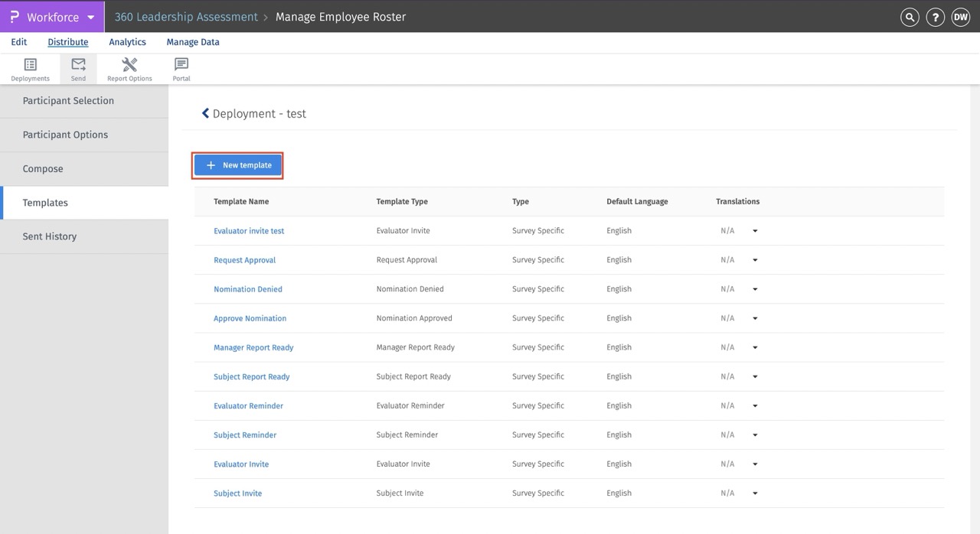Switch to the Analytics tab
This screenshot has width=980, height=534.
click(127, 42)
